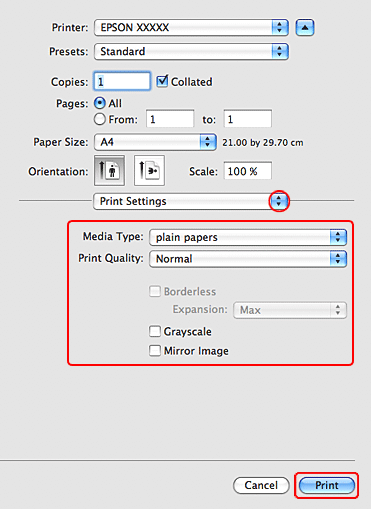The height and width of the screenshot is (509, 371).
Task: Open the Media Type plain papers menu
Action: [x=248, y=237]
